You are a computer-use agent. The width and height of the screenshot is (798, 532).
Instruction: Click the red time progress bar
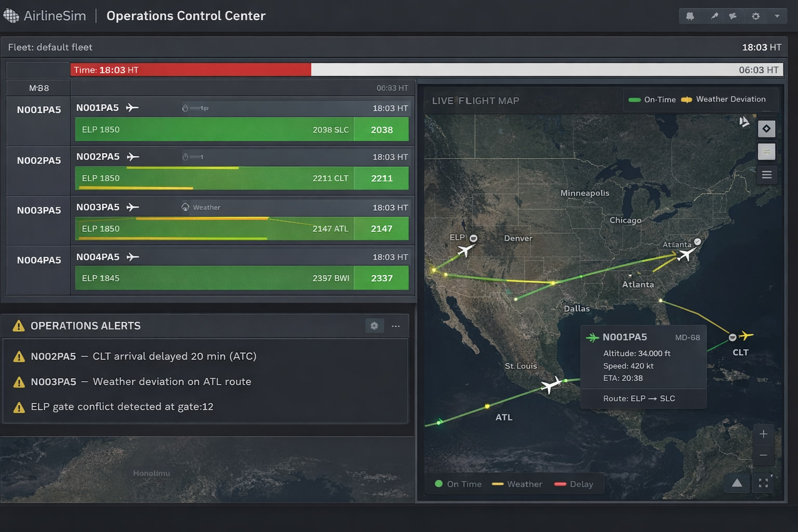(x=191, y=70)
